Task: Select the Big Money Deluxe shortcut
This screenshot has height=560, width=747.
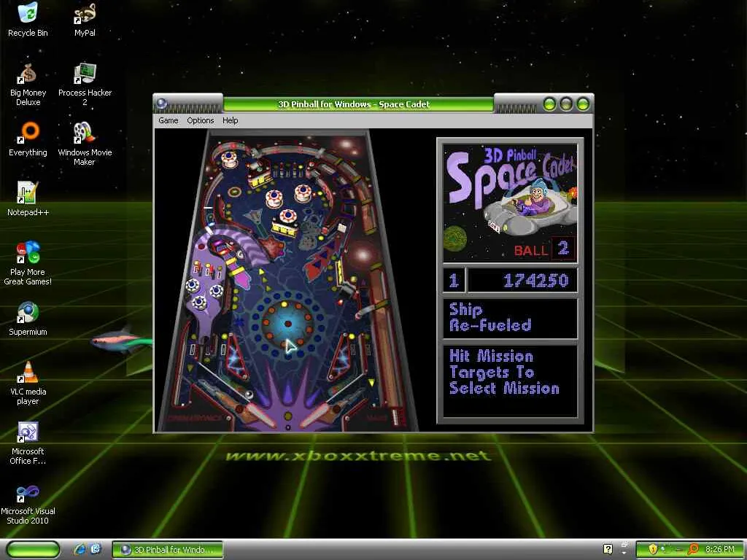Action: pyautogui.click(x=28, y=85)
